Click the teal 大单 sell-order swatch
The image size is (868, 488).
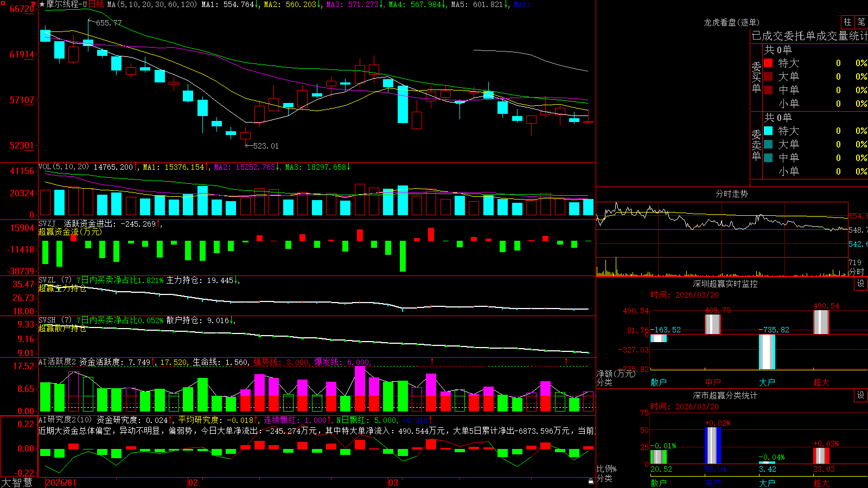(x=768, y=144)
